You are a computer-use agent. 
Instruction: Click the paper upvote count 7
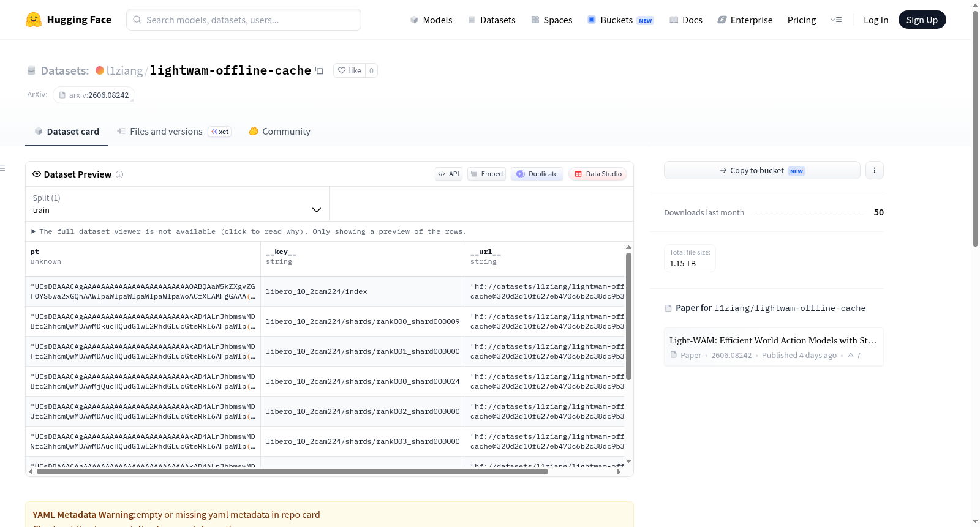pyautogui.click(x=854, y=355)
